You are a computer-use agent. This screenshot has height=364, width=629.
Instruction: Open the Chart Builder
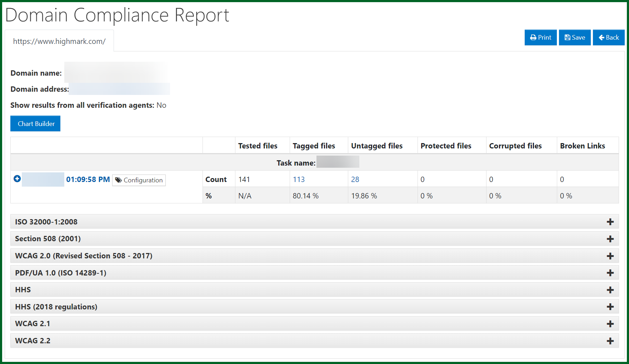pyautogui.click(x=35, y=123)
